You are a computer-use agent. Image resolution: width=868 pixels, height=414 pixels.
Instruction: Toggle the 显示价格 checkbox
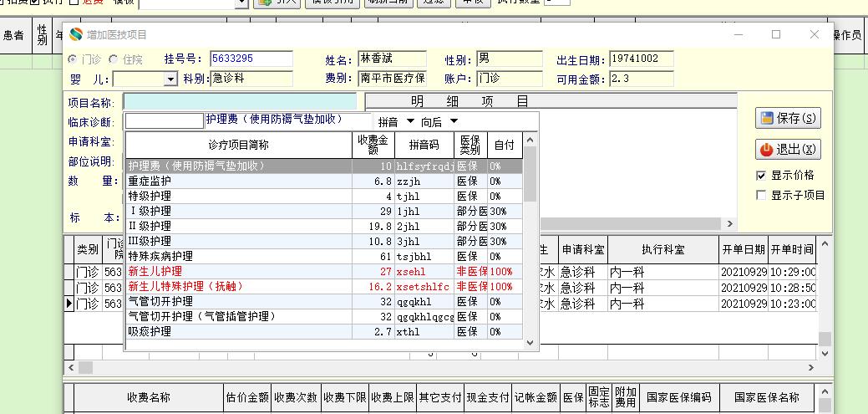pyautogui.click(x=761, y=176)
